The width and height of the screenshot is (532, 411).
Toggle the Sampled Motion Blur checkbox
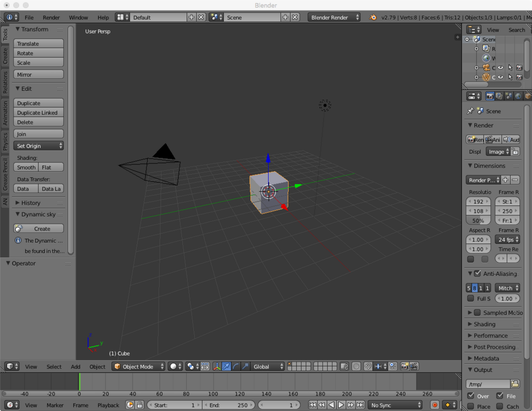477,312
